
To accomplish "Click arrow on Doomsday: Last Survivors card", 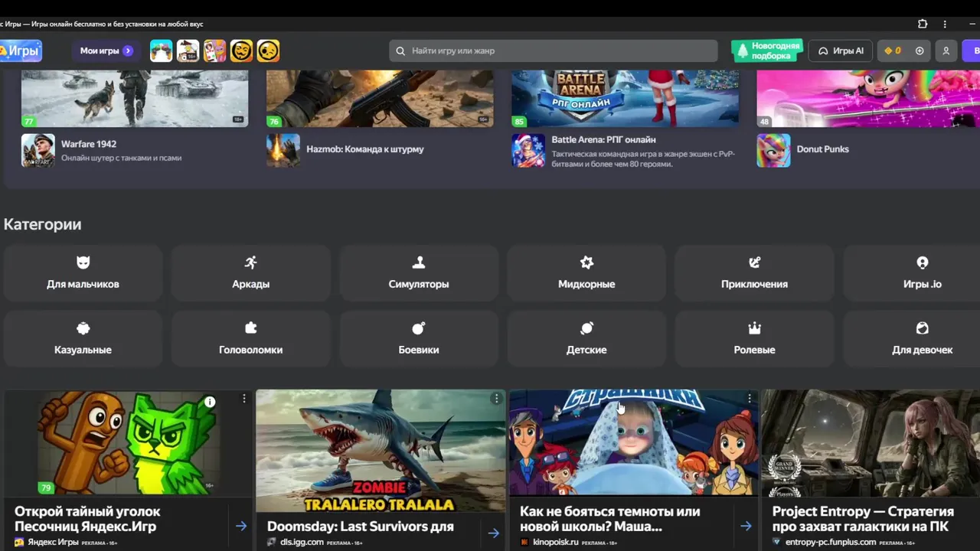I will pos(493,533).
